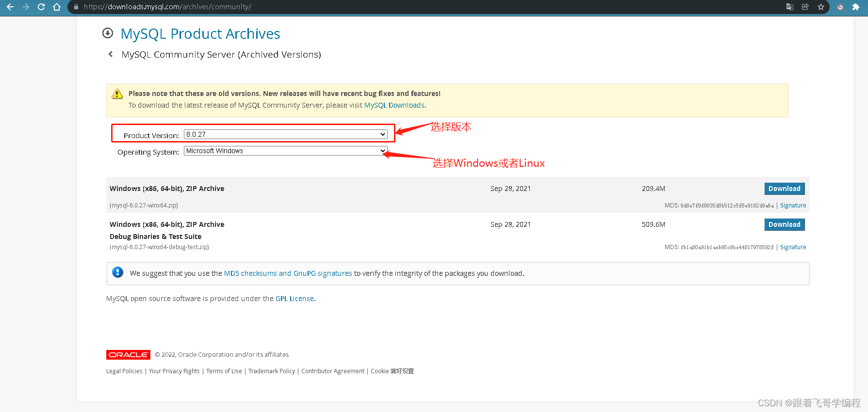The image size is (868, 412).
Task: Click the 509.6M file size text
Action: 654,224
